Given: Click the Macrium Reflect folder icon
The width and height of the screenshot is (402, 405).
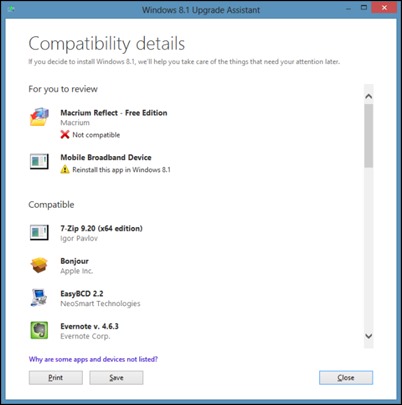Looking at the screenshot, I should [39, 117].
